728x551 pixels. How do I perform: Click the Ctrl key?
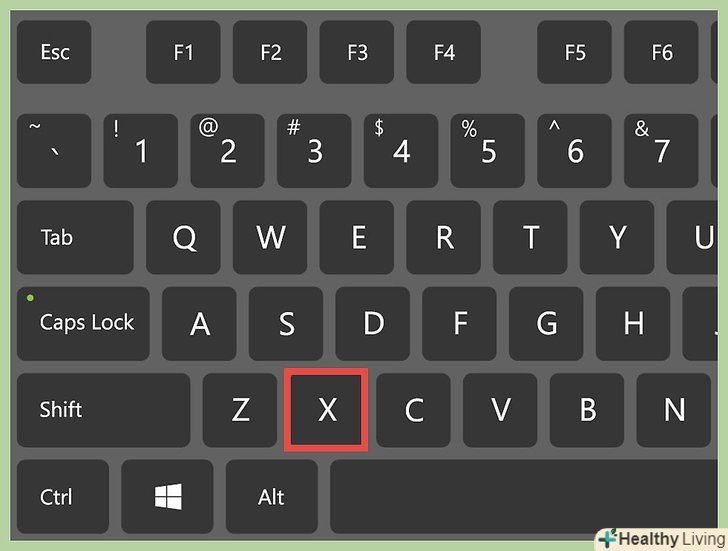[x=63, y=497]
